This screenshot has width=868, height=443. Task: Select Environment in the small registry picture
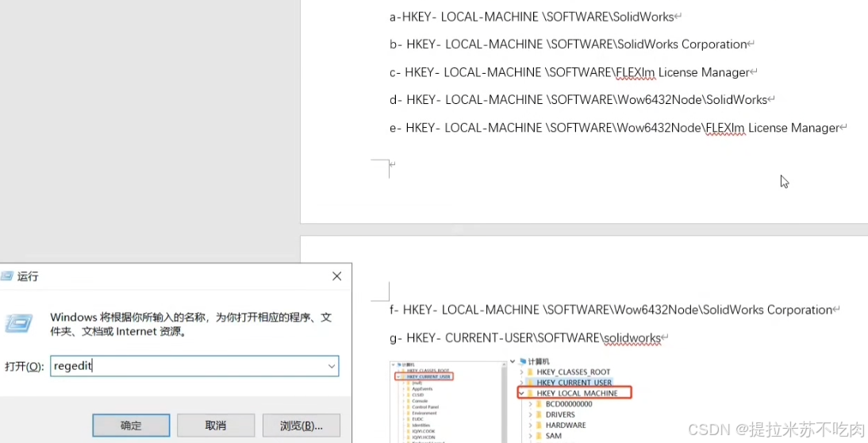424,413
